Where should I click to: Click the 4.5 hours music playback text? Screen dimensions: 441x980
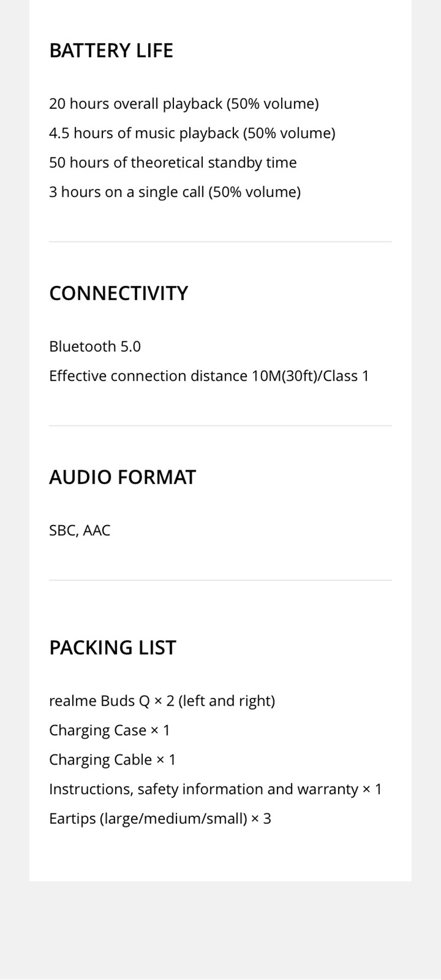192,133
